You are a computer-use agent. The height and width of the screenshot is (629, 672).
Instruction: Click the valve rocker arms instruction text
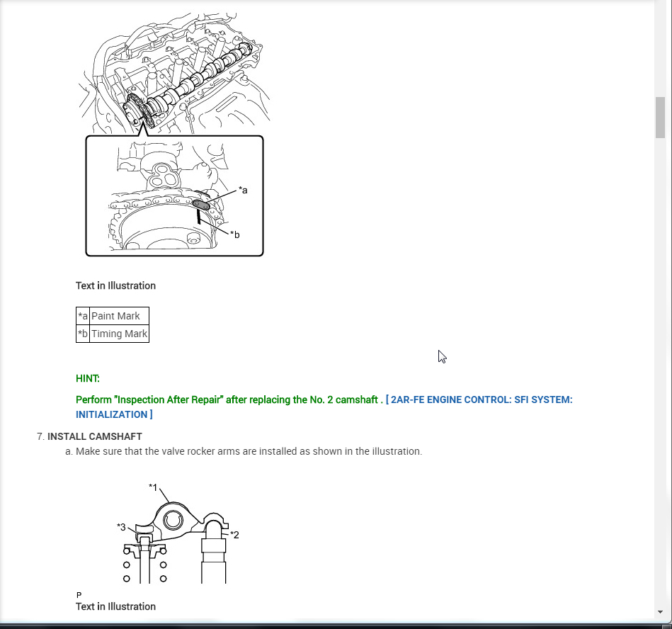pos(249,451)
